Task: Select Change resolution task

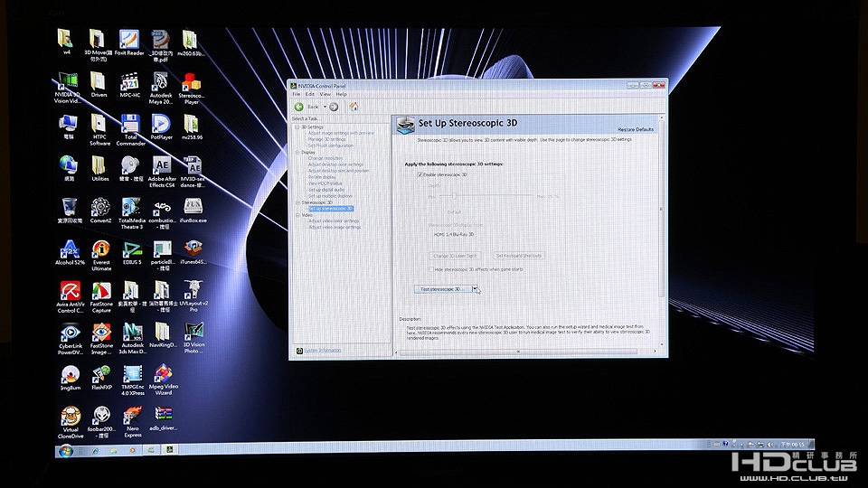Action: 325,158
